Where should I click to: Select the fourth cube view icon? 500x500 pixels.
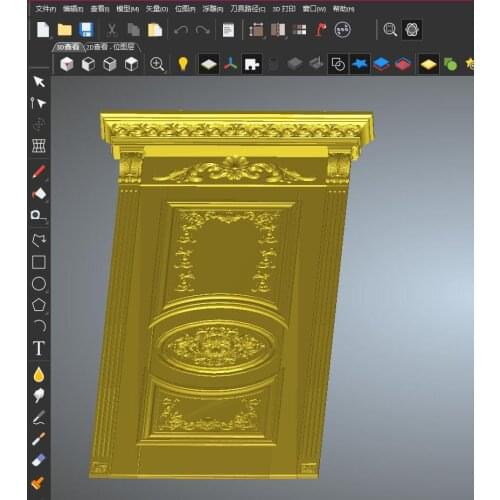(x=131, y=64)
